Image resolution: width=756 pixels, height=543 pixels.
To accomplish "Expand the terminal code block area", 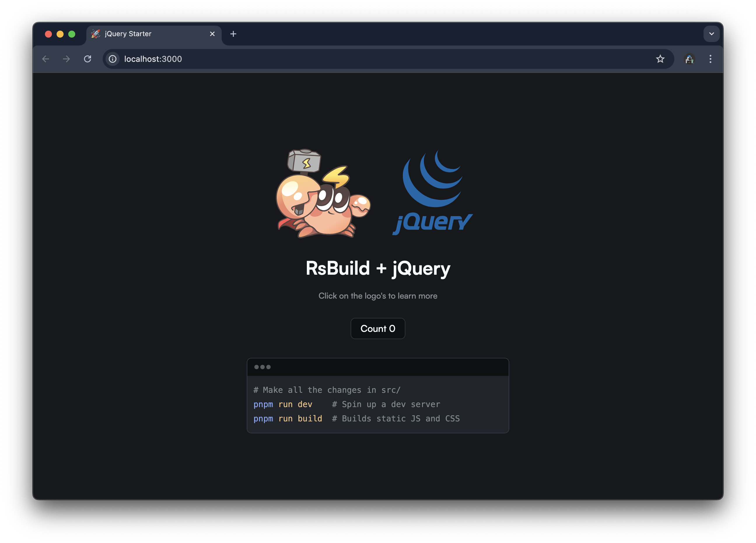I will pyautogui.click(x=262, y=367).
